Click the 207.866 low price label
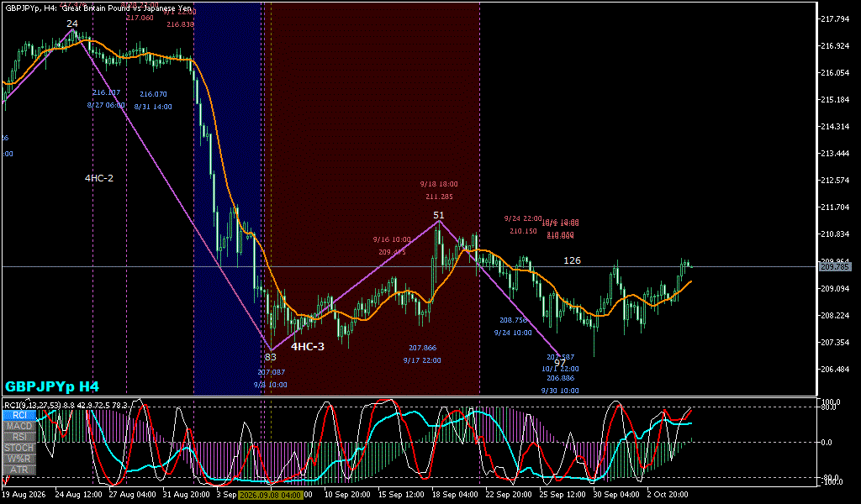Image resolution: width=861 pixels, height=504 pixels. [423, 348]
